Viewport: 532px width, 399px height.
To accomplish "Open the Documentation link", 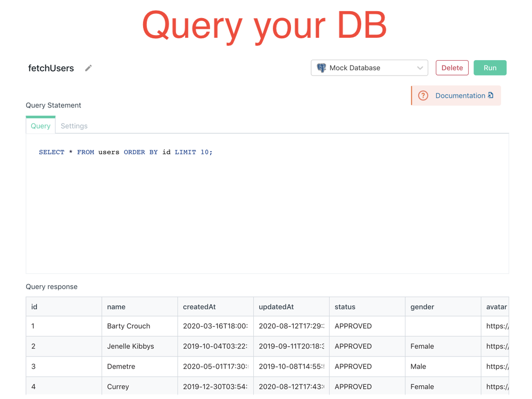I will [460, 96].
